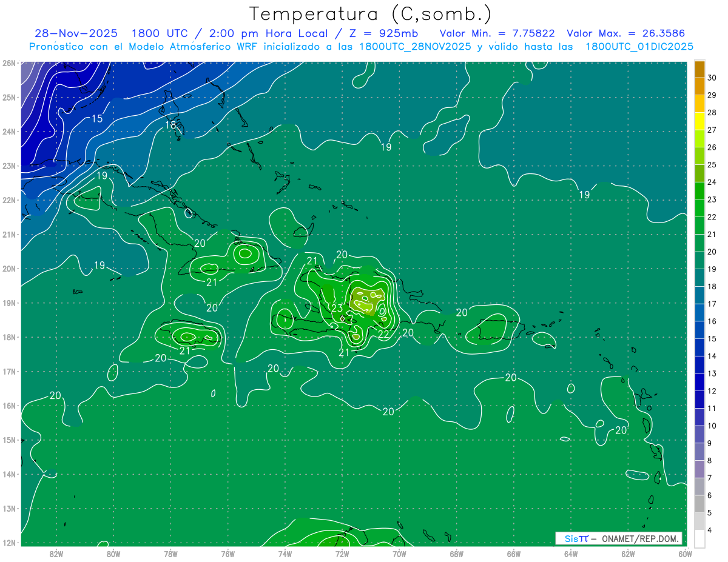The image size is (728, 562).
Task: Click the "Valor Max. = 26.3586" readout
Action: coord(626,33)
